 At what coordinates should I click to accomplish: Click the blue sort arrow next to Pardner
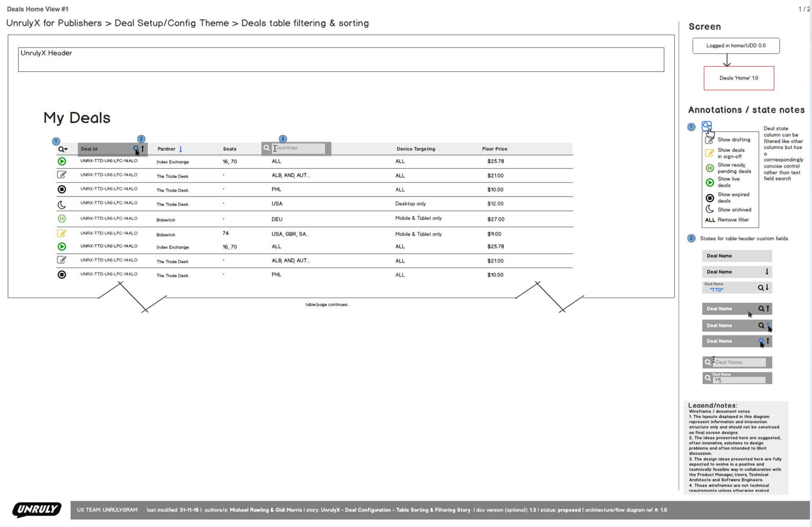coord(181,149)
